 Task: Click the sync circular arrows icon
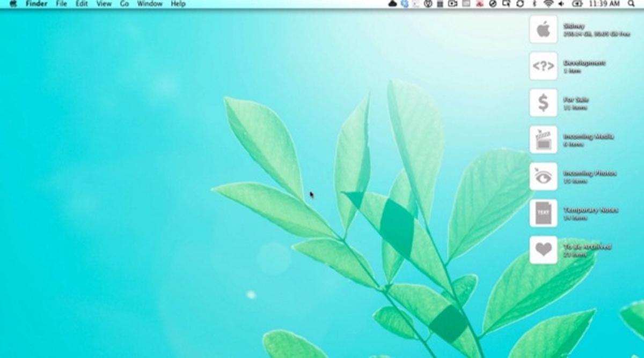click(x=520, y=4)
